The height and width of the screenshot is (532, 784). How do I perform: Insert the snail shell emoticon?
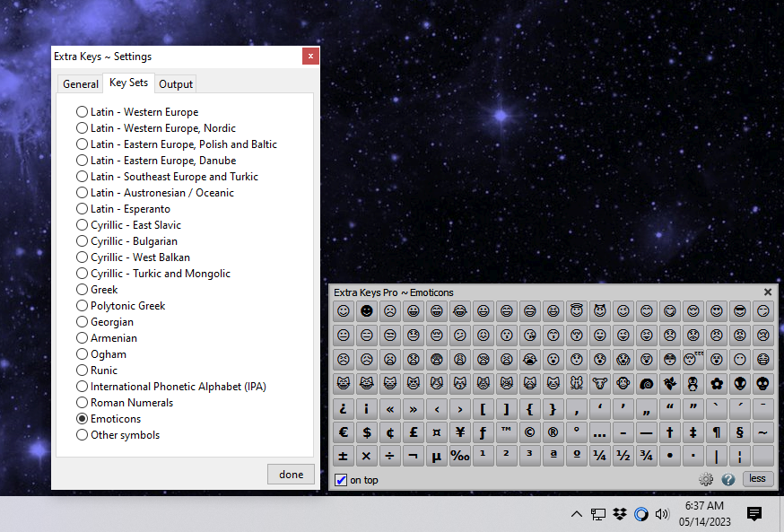[x=647, y=383]
